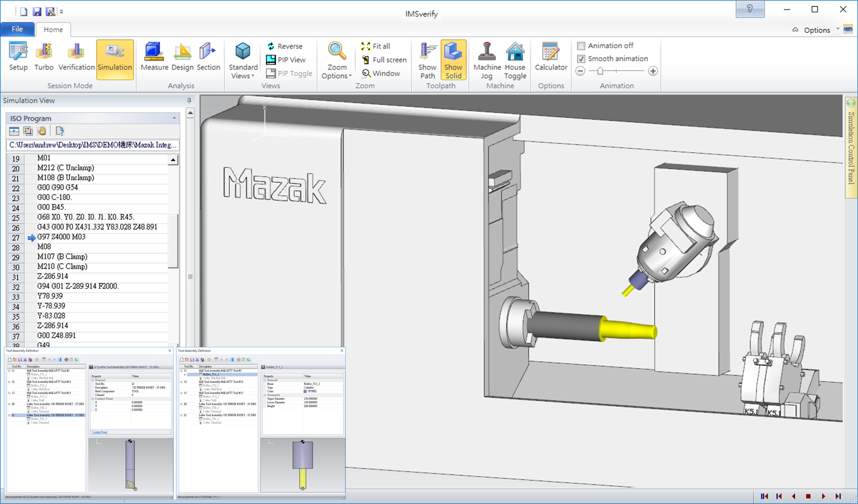
Task: Jump to the end of simulation
Action: [838, 496]
